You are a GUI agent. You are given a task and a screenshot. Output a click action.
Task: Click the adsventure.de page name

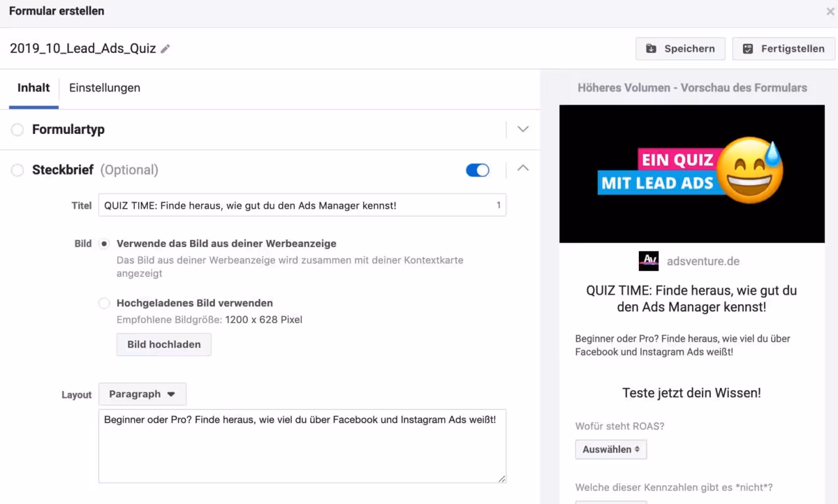pos(703,261)
